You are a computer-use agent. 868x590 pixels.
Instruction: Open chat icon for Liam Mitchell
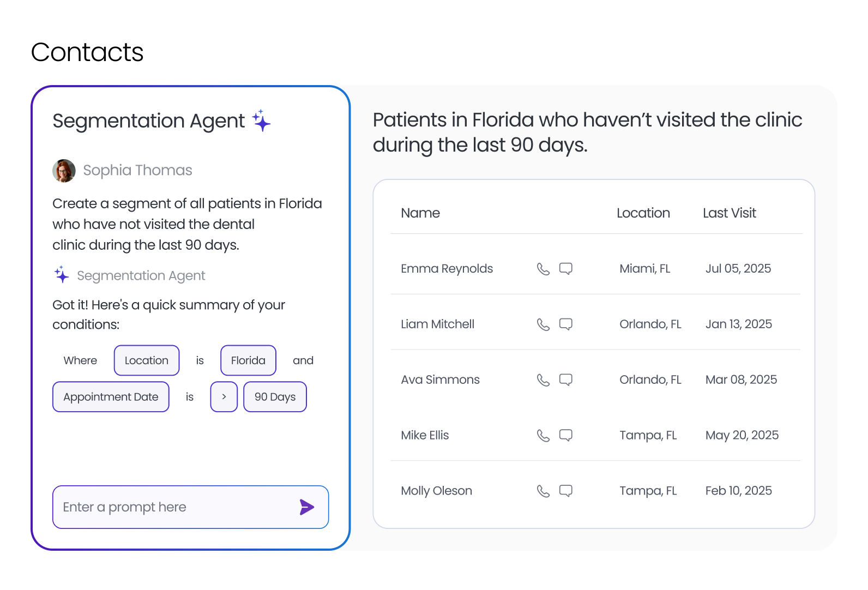(x=566, y=324)
